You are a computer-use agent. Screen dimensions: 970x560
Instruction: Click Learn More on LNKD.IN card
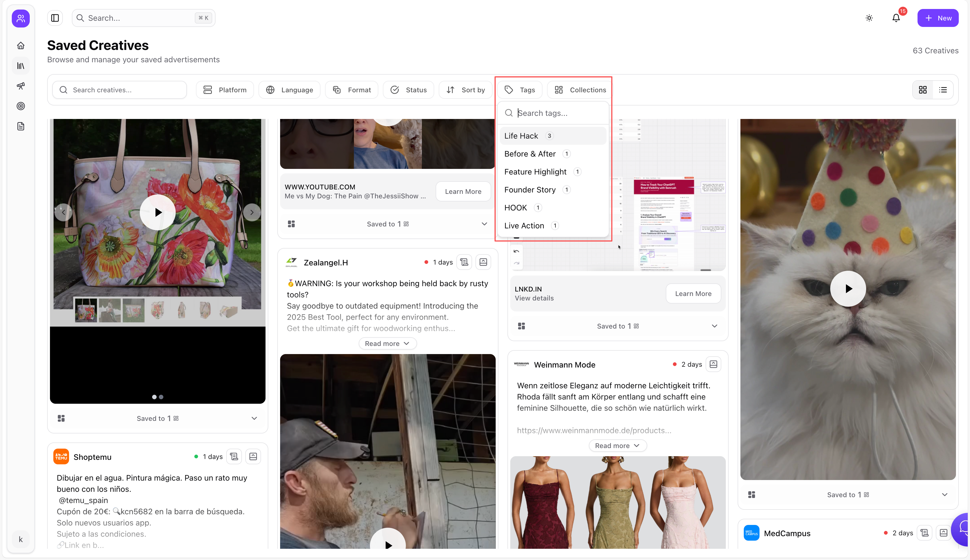(x=693, y=293)
